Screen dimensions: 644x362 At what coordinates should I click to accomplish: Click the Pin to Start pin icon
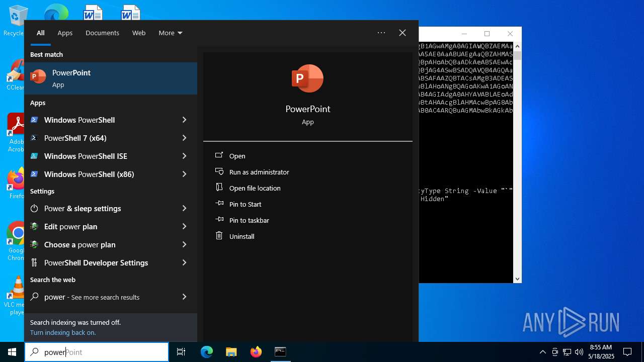click(x=219, y=204)
